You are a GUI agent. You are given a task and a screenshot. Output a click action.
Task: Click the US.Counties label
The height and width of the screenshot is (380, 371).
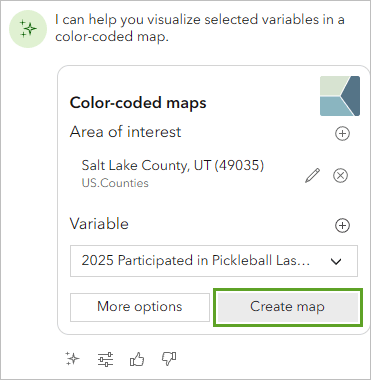coord(115,183)
